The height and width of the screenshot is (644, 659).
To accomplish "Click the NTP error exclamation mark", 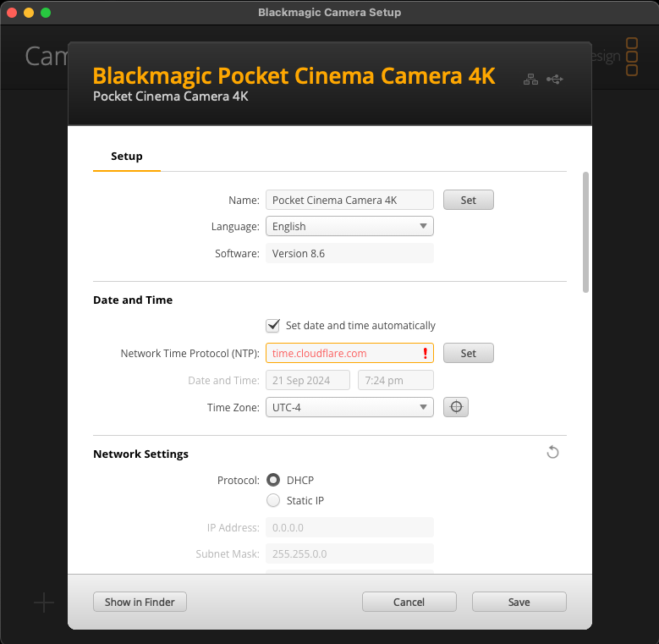I will click(426, 353).
